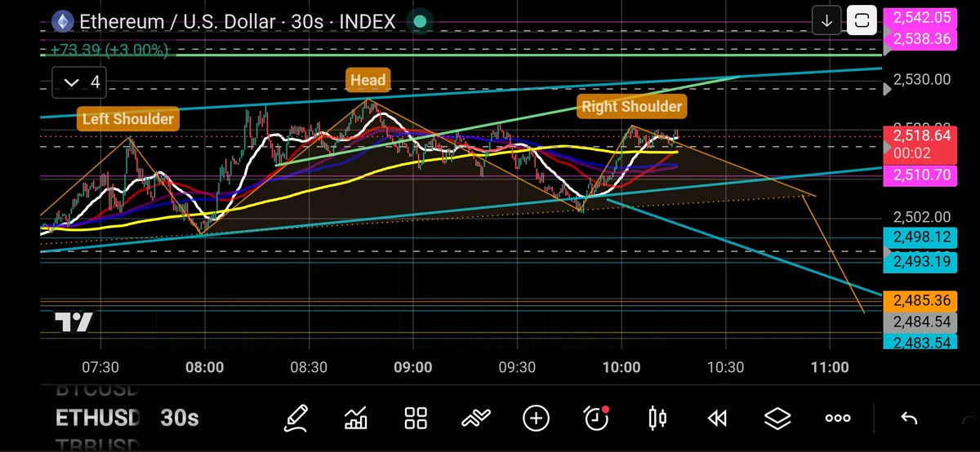Toggle the fullscreen frame button
Image resolution: width=980 pixels, height=452 pixels.
pos(861,21)
